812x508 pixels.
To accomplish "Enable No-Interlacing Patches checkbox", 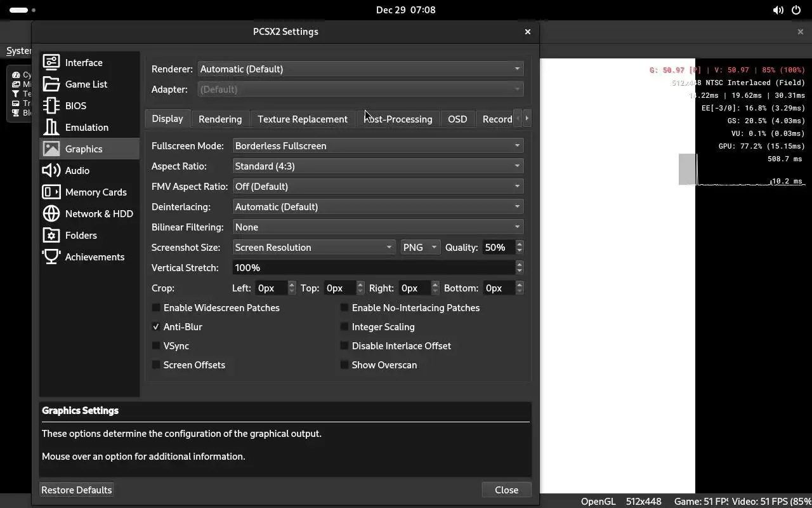I will click(344, 307).
